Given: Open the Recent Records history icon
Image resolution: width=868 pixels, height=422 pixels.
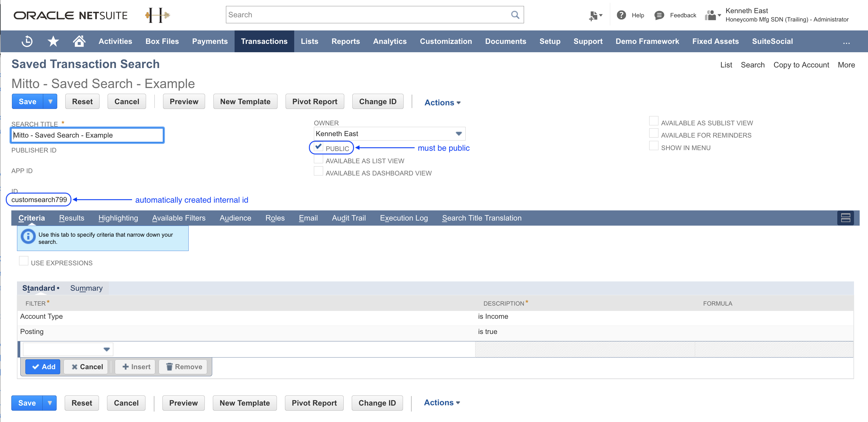Looking at the screenshot, I should pyautogui.click(x=27, y=41).
